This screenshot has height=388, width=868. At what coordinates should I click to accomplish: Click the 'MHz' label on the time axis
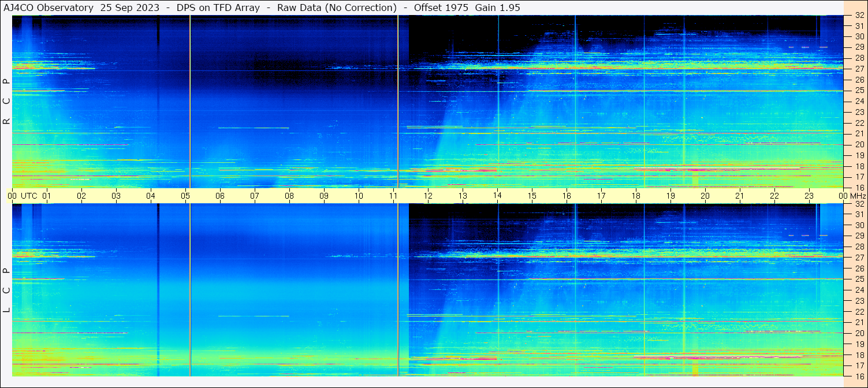pos(858,196)
